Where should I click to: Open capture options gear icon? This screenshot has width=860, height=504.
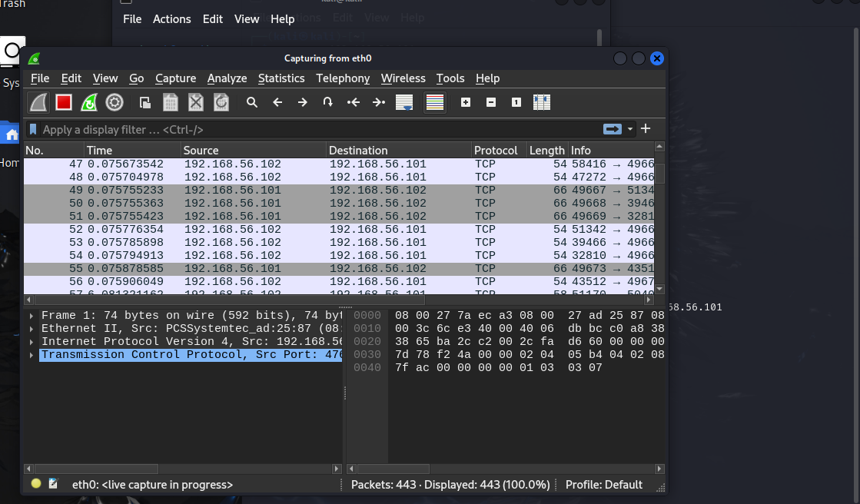(x=114, y=102)
